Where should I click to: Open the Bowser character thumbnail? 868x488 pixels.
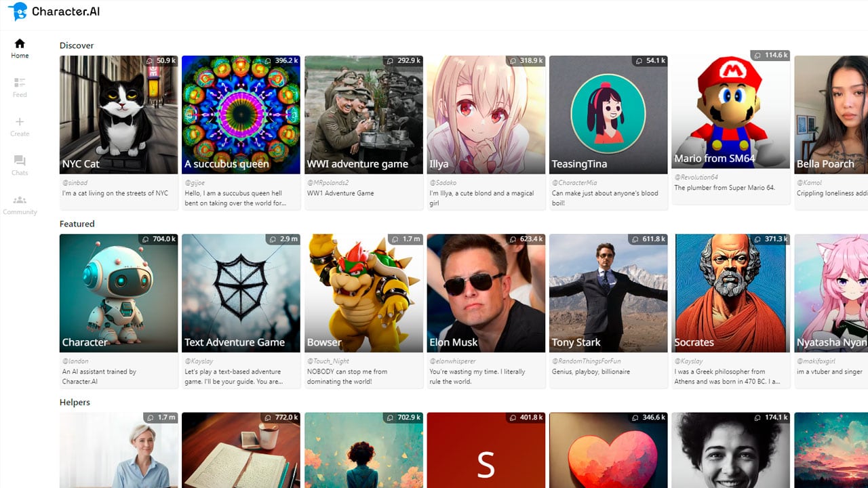pos(363,293)
